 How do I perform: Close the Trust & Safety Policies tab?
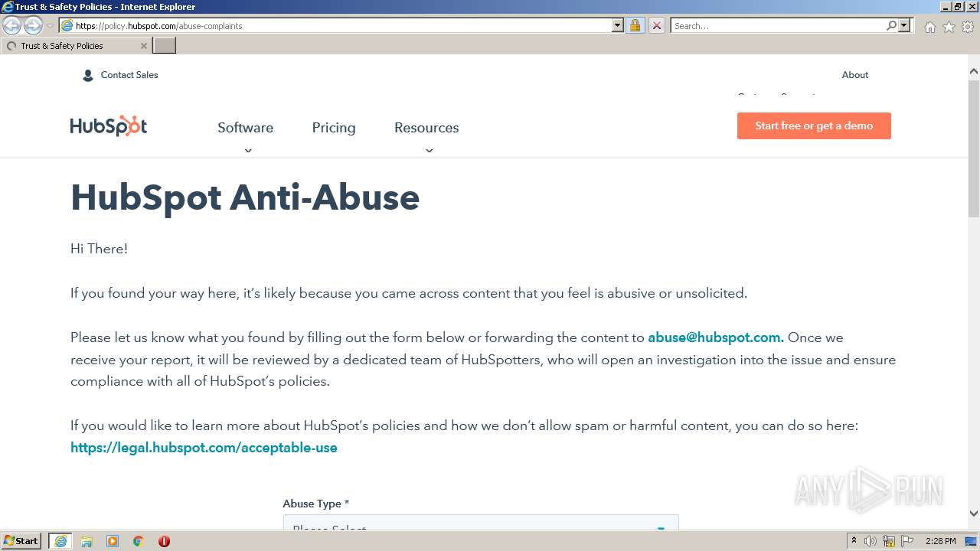(143, 46)
